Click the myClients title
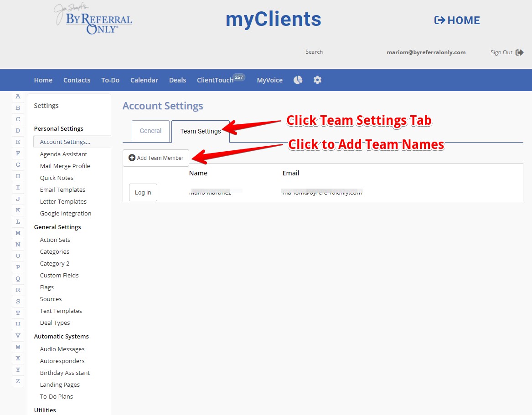This screenshot has height=415, width=532. click(x=274, y=19)
